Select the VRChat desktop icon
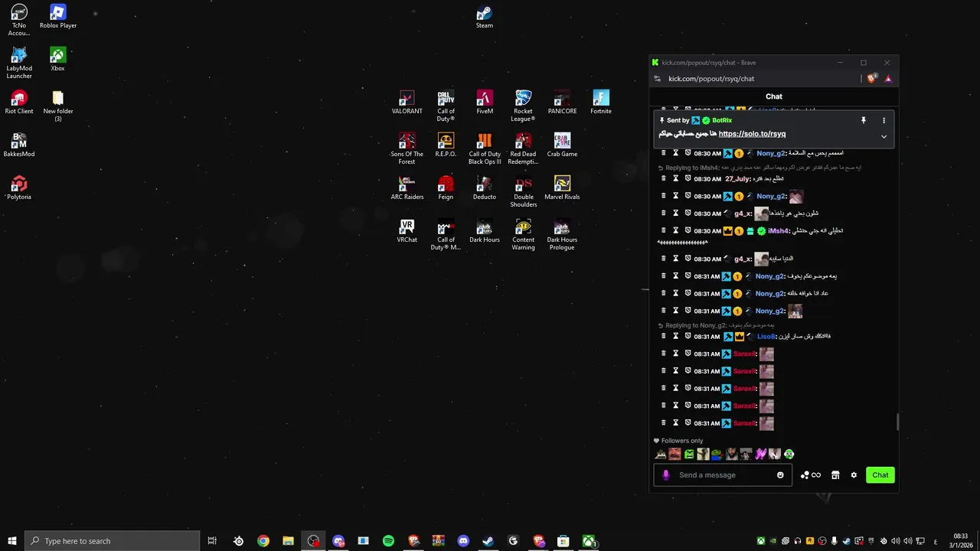The width and height of the screenshot is (980, 551). pyautogui.click(x=407, y=231)
